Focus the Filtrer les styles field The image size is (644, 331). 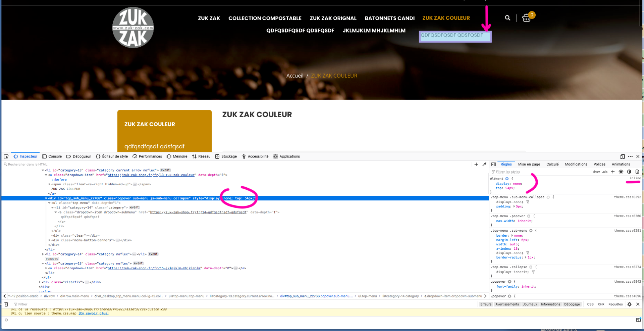[x=540, y=172]
